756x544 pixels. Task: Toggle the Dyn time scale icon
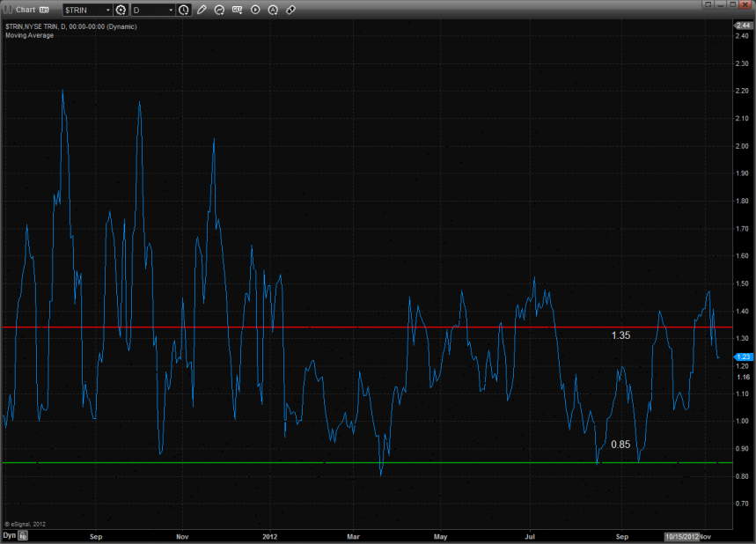tap(24, 535)
